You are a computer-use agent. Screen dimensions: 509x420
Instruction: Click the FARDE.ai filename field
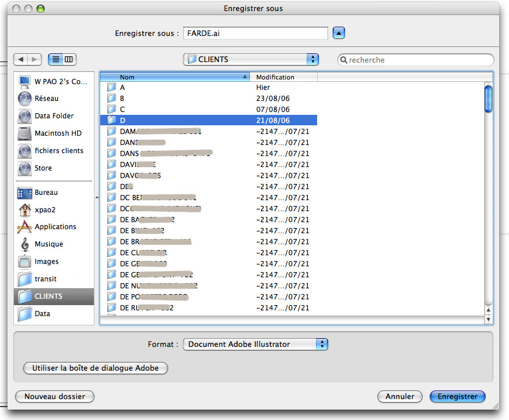(256, 33)
